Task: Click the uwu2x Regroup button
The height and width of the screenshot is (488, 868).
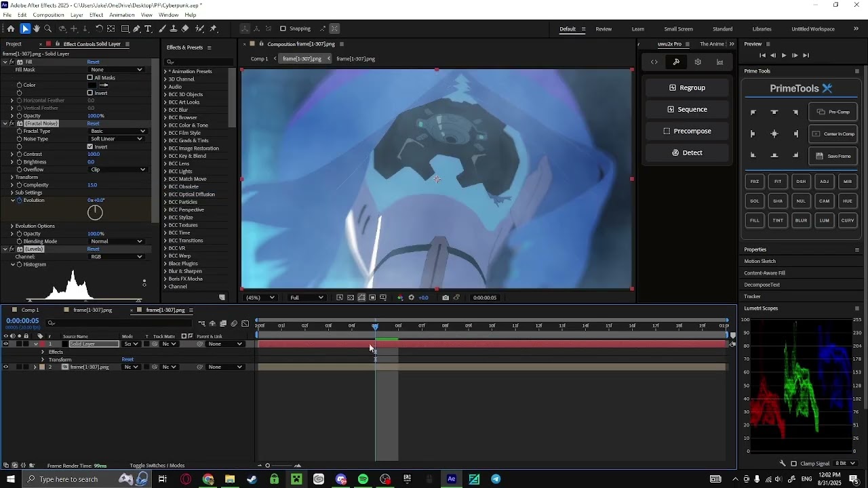Action: [x=687, y=87]
